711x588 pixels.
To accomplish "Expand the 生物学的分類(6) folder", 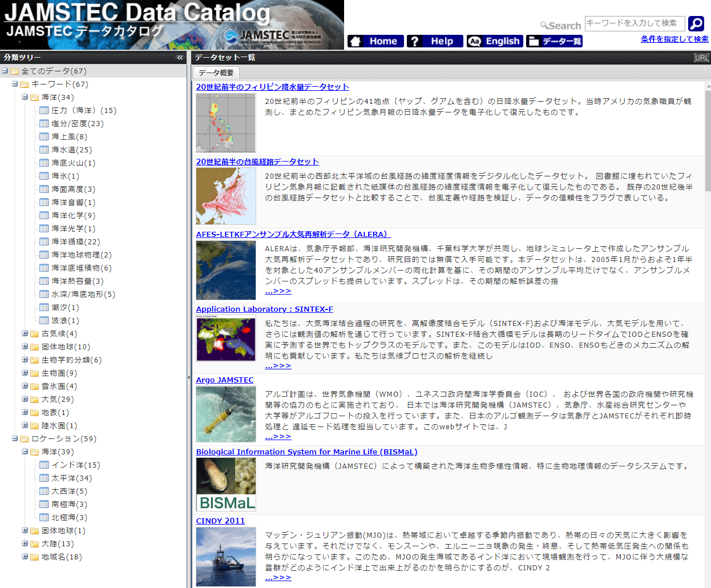I will click(x=25, y=360).
